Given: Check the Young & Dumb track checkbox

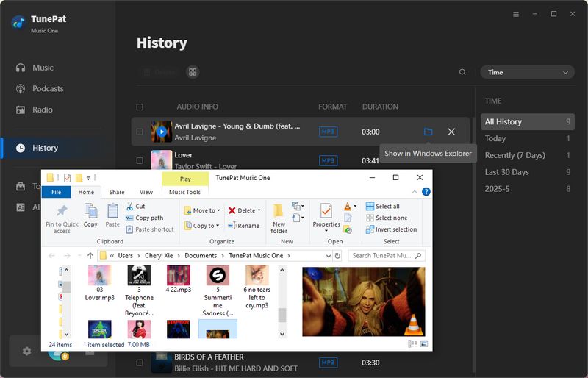Looking at the screenshot, I should click(x=140, y=132).
